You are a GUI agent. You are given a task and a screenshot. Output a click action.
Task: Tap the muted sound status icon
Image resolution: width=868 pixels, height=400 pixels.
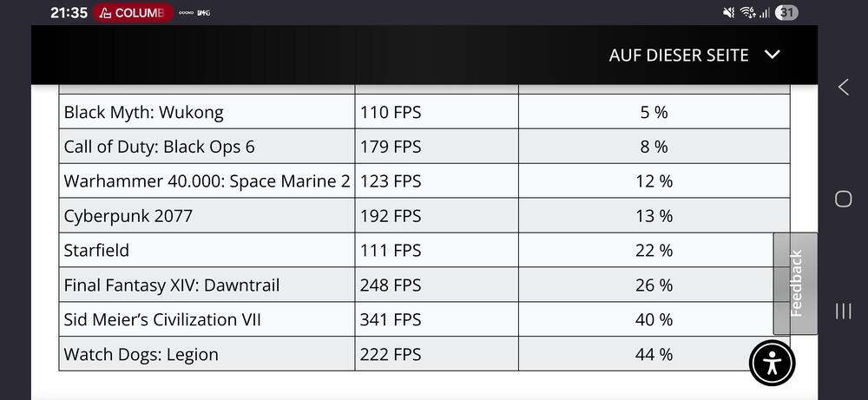[728, 13]
